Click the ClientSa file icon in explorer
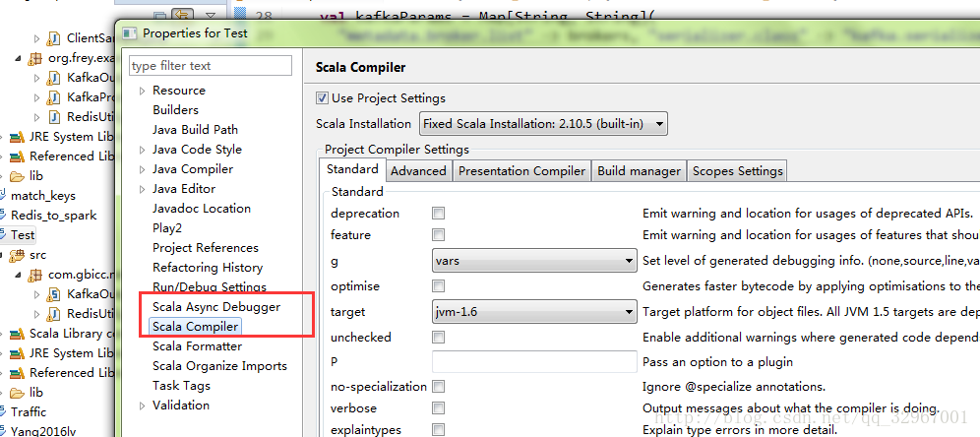 (54, 38)
